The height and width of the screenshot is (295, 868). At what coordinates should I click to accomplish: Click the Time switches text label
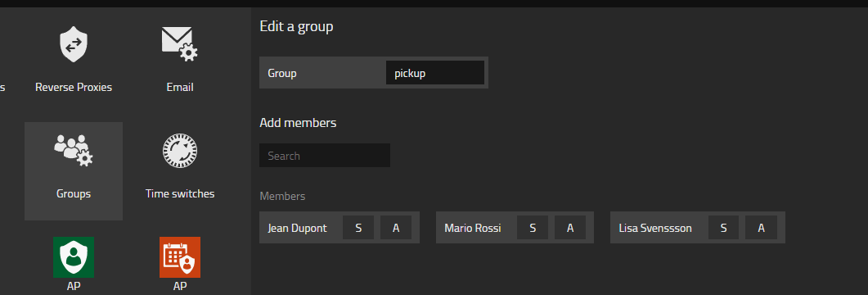[x=180, y=193]
